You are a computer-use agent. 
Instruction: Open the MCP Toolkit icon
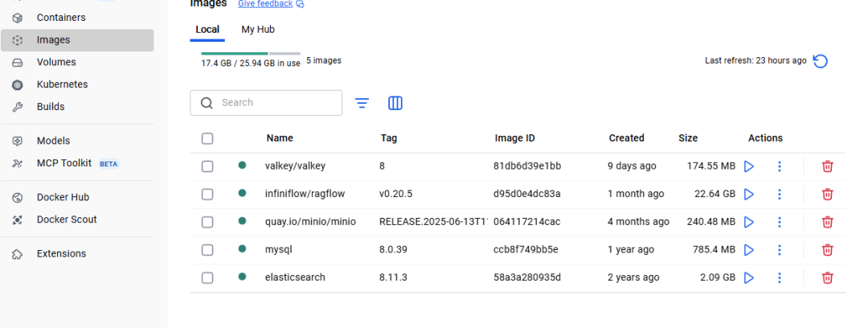(x=18, y=163)
